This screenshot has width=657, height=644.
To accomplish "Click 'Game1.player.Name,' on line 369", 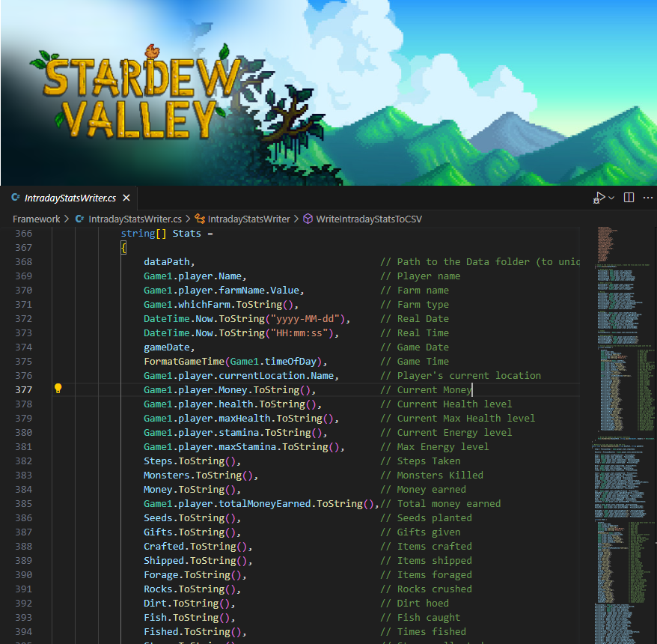I will (195, 276).
